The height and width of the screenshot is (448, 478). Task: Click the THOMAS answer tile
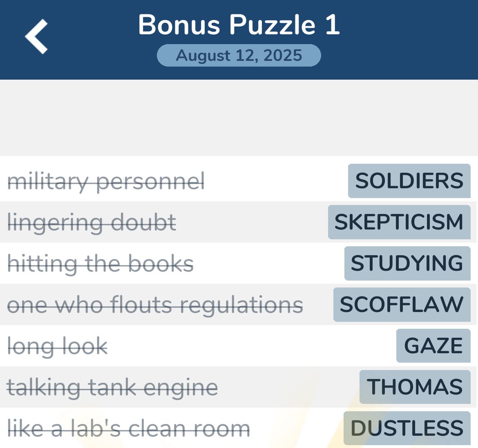[x=415, y=387]
